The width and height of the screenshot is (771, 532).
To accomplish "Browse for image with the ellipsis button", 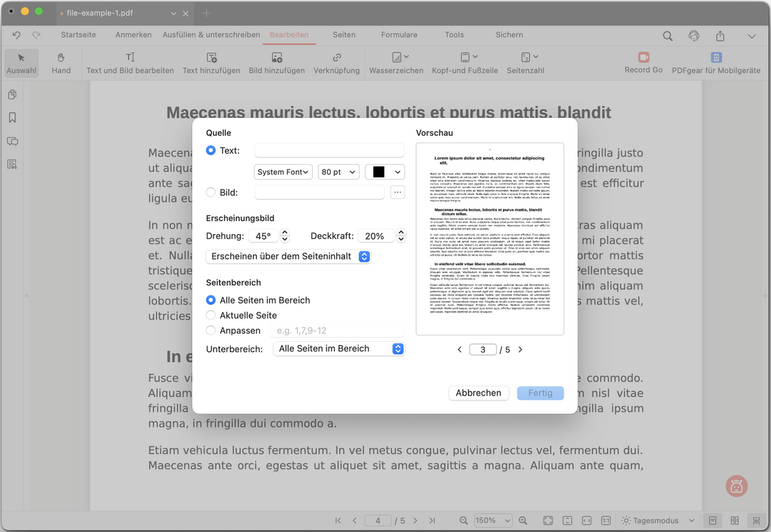I will 398,193.
